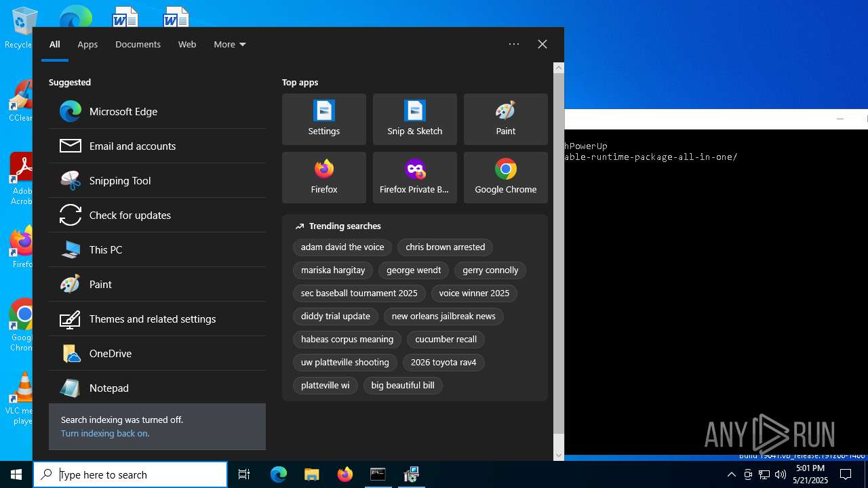Open Email and accounts suggestion
Screen dimensions: 868x488
(157, 146)
